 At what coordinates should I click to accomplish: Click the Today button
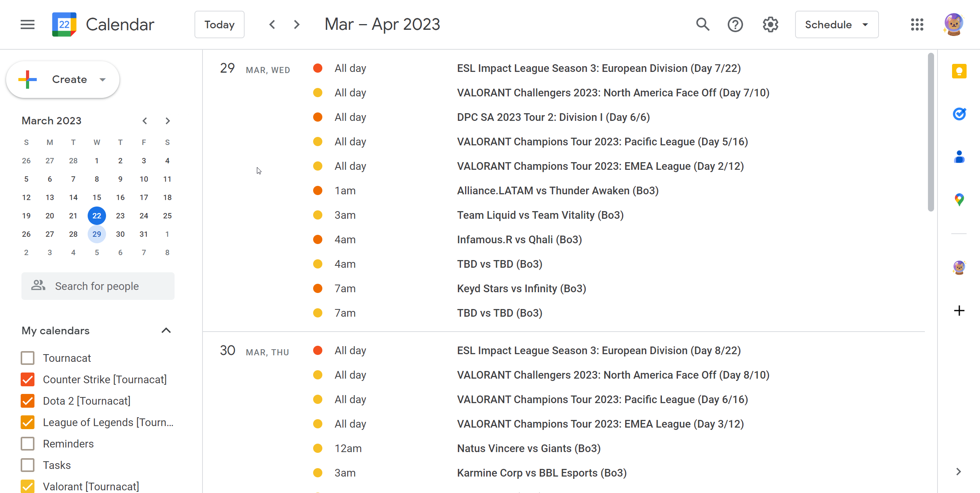pos(219,24)
